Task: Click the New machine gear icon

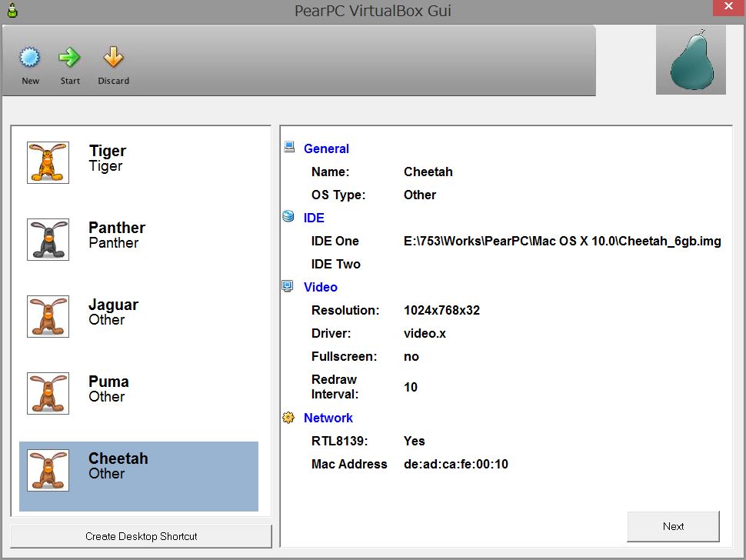Action: pyautogui.click(x=29, y=57)
